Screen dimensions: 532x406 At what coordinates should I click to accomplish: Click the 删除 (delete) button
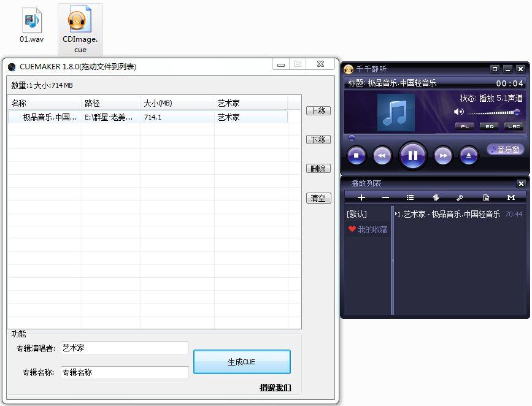tap(318, 168)
